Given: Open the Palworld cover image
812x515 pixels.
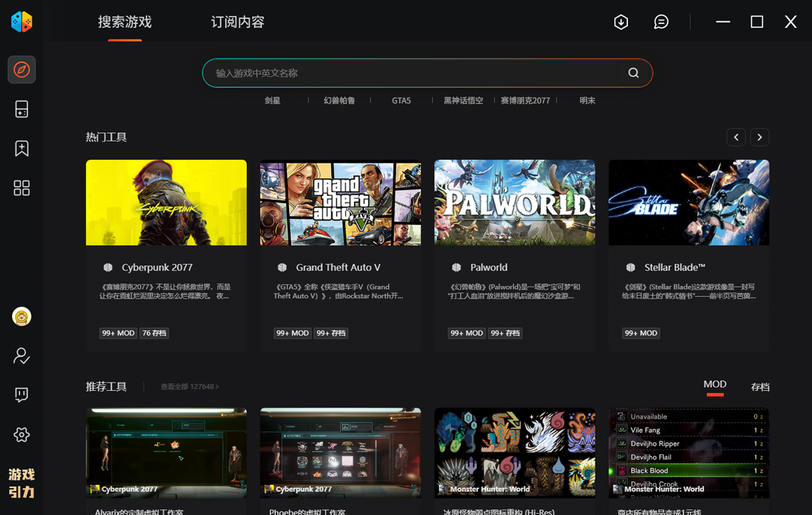Looking at the screenshot, I should [x=515, y=202].
